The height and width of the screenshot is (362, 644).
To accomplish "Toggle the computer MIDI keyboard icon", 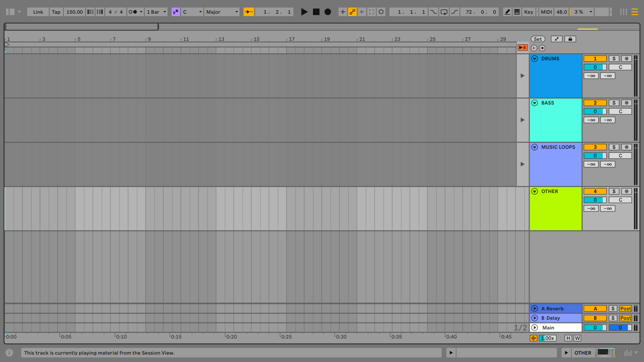I will click(x=517, y=12).
